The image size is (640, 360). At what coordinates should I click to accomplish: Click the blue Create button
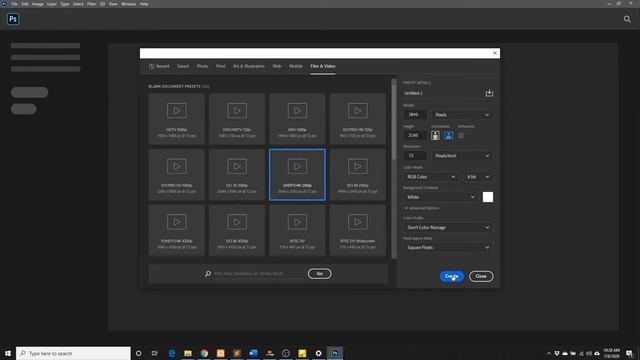[451, 276]
